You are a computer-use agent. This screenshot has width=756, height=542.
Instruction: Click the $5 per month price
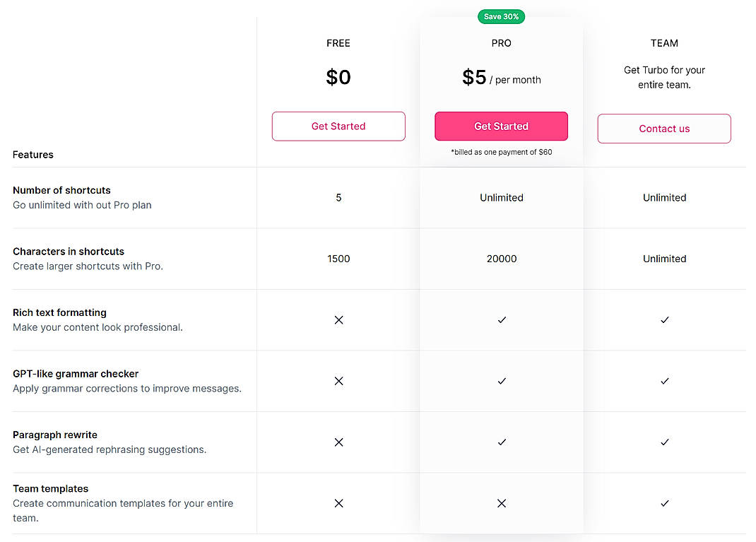[502, 78]
